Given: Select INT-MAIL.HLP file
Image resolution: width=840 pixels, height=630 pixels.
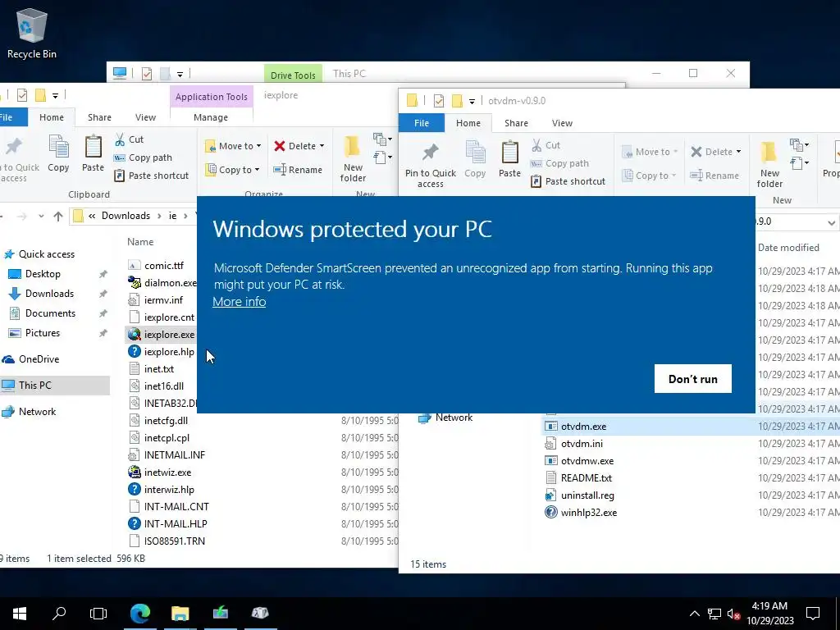Looking at the screenshot, I should tap(176, 524).
